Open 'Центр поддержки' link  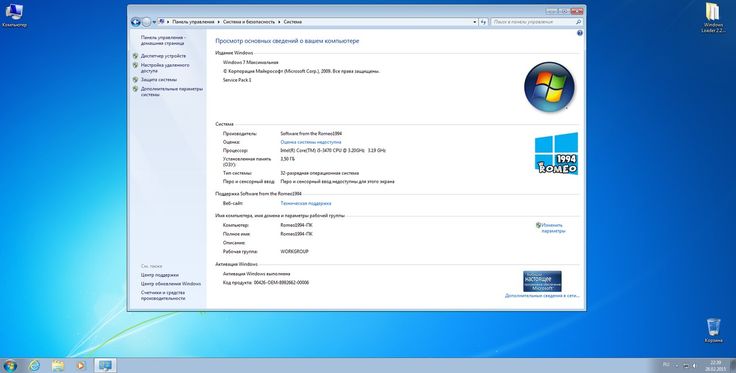(160, 275)
